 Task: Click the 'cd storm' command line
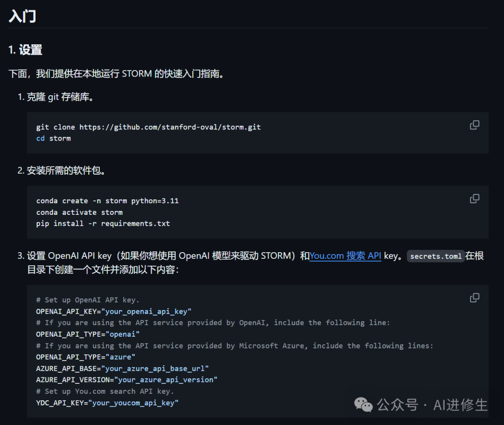(x=53, y=138)
